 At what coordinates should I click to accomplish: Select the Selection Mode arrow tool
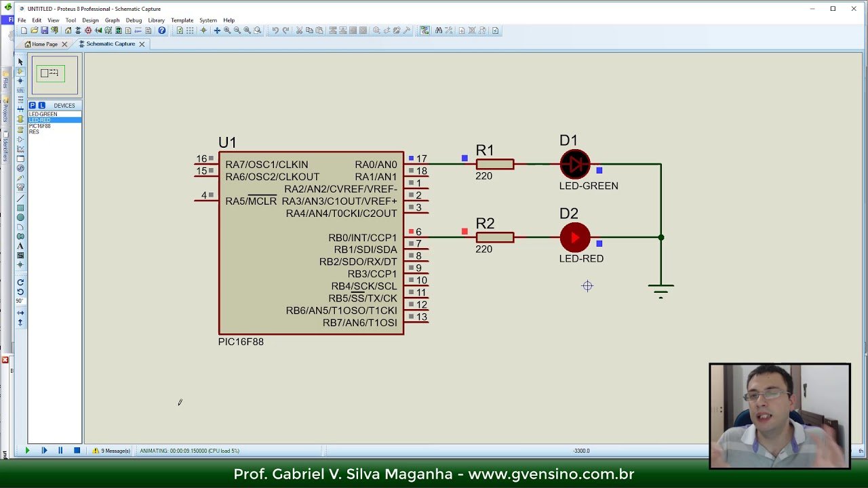pos(20,61)
